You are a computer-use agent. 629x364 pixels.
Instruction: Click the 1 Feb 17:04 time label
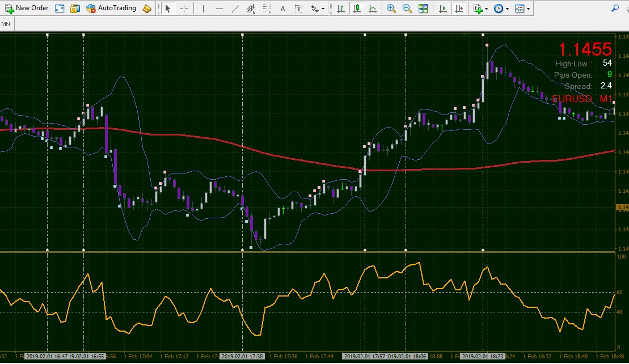(138, 356)
